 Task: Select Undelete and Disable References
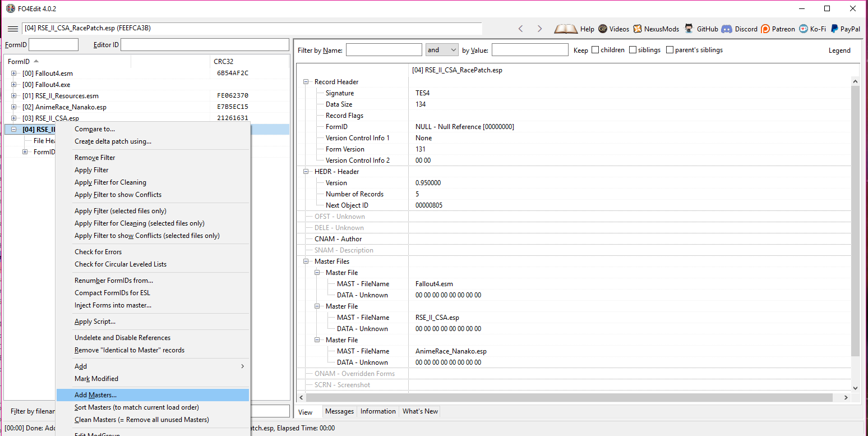[153, 338]
